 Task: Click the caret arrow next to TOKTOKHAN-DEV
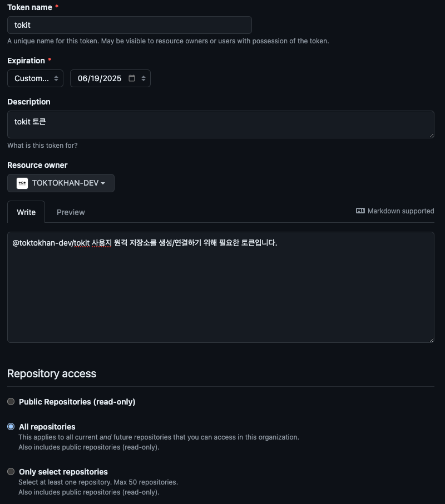point(103,183)
